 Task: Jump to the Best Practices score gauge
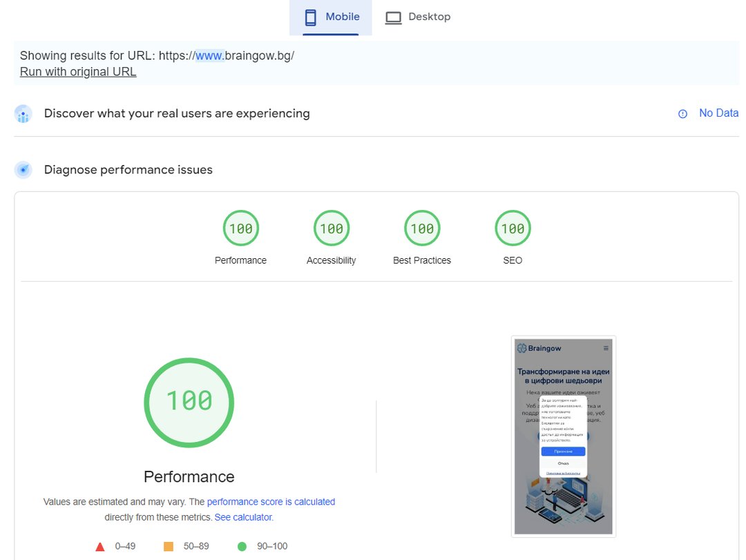click(422, 229)
